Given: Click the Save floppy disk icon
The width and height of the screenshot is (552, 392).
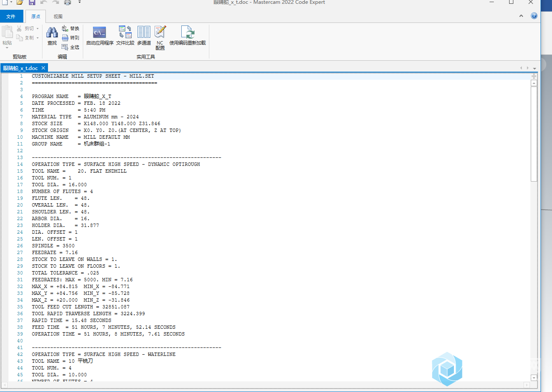Looking at the screenshot, I should pos(32,3).
